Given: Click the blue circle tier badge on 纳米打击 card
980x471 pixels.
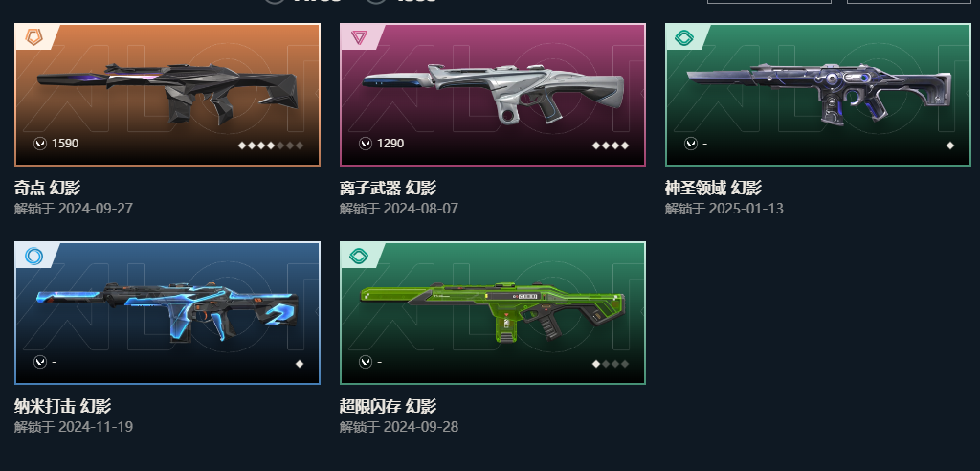Looking at the screenshot, I should 33,256.
